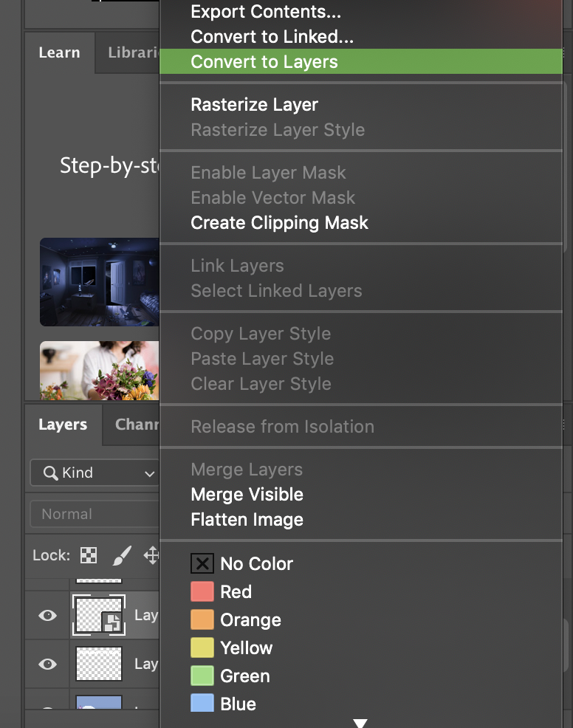
Task: Click the lock transparent pixels icon
Action: tap(89, 556)
